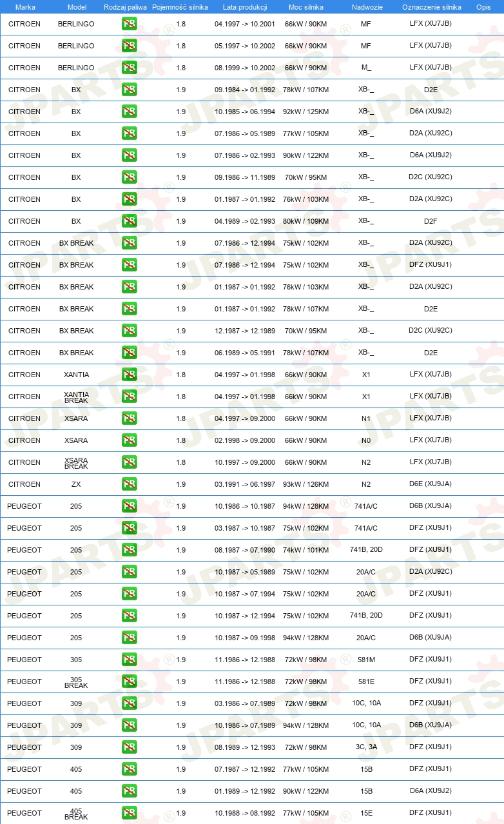This screenshot has width=504, height=824.
Task: Click the Moc silnika column header
Action: tap(306, 7)
